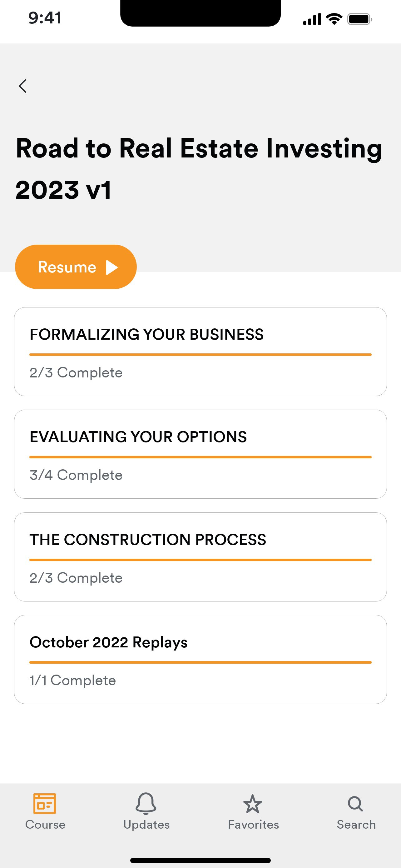This screenshot has height=868, width=401.
Task: Select the Updates tab label
Action: point(146,825)
